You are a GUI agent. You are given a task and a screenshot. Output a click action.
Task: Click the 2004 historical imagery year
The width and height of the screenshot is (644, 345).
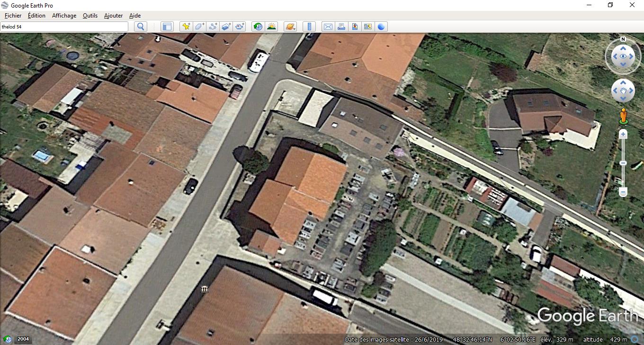pyautogui.click(x=23, y=339)
